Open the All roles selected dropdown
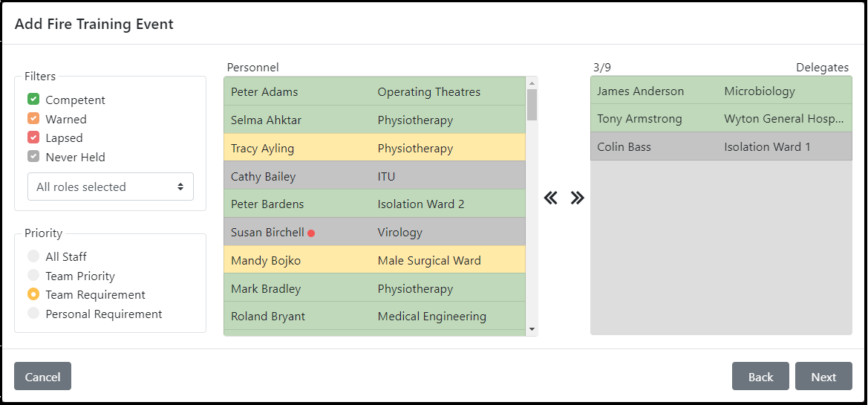The height and width of the screenshot is (405, 868). tap(111, 187)
